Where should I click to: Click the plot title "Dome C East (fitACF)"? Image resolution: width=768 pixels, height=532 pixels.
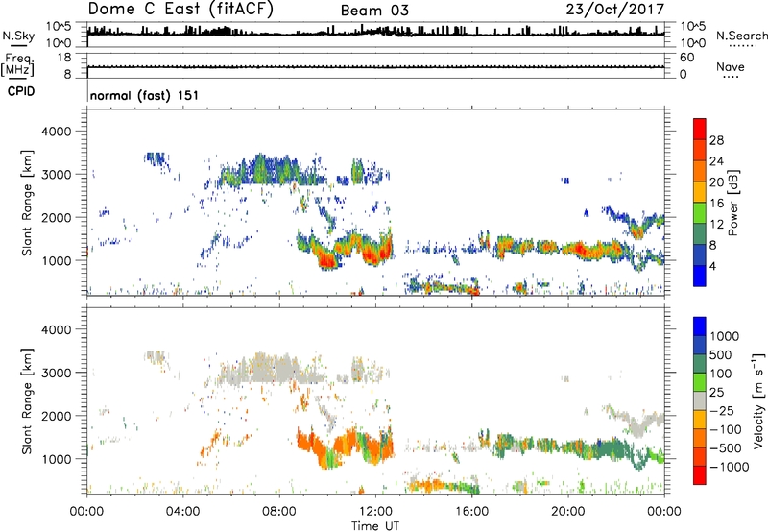(x=180, y=10)
